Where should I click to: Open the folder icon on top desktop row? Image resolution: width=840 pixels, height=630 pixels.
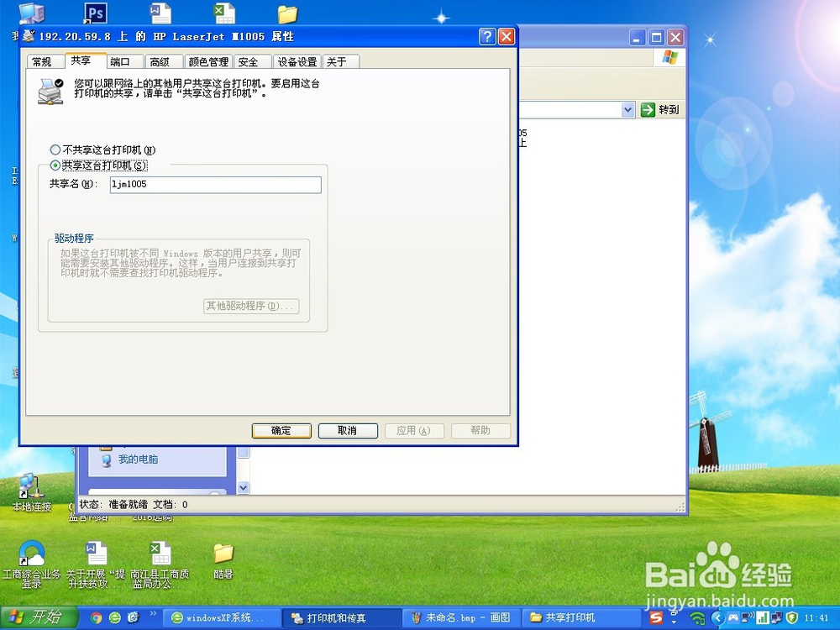pos(287,14)
